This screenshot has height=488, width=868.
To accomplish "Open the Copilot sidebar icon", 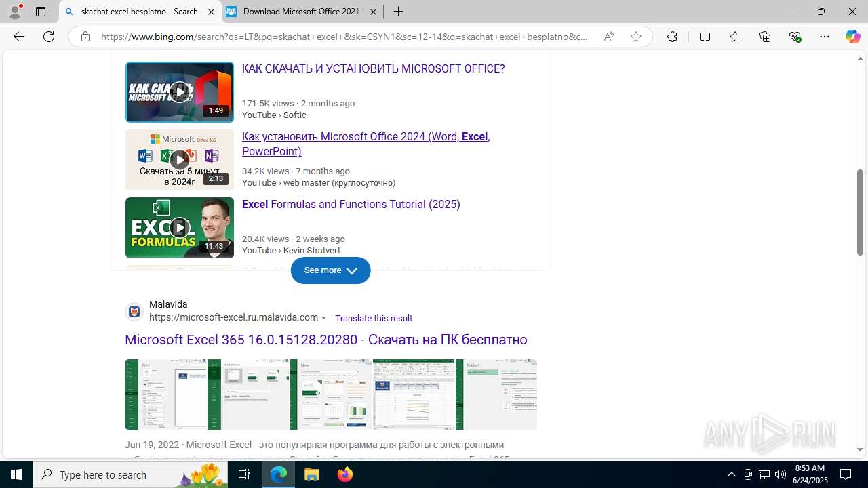I will pyautogui.click(x=852, y=37).
